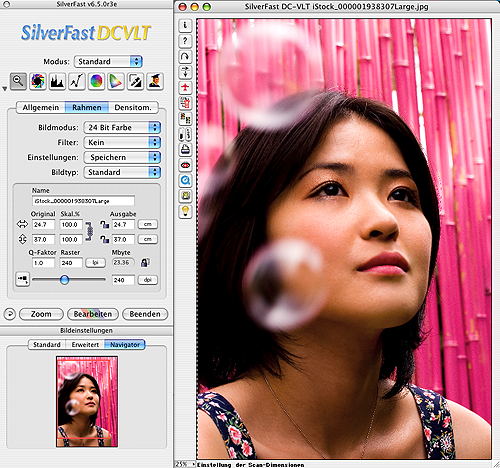Toggle the height cm unit button
500x468 pixels.
(148, 239)
